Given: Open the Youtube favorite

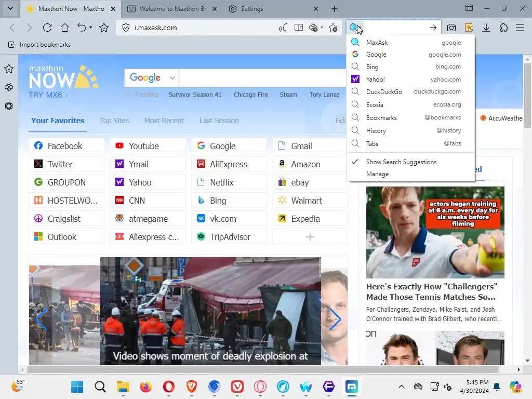Looking at the screenshot, I should tap(148, 146).
